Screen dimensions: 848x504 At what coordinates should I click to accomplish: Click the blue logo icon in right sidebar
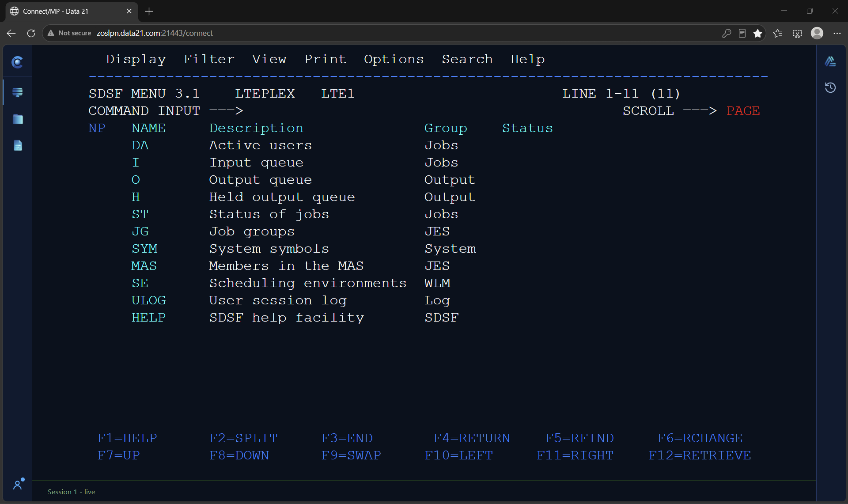(x=830, y=61)
